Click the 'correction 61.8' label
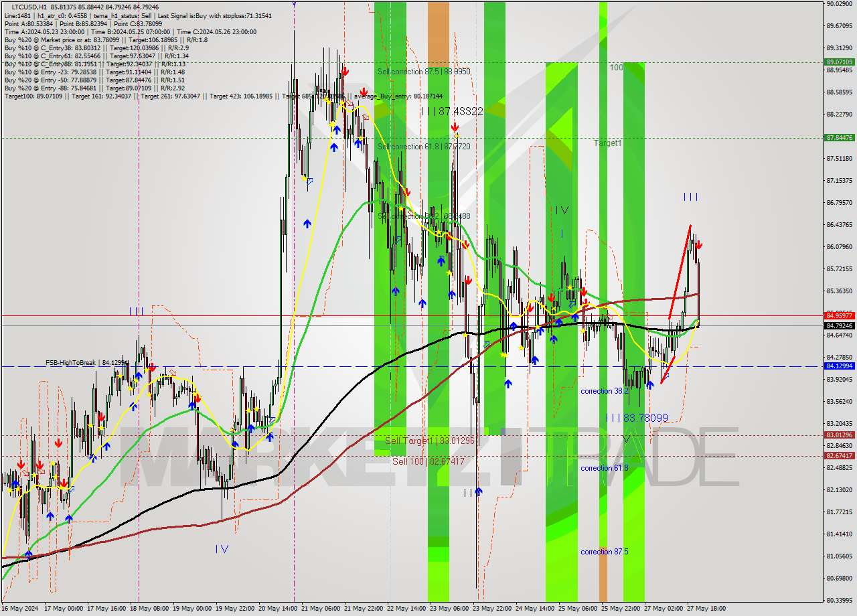This screenshot has height=616, width=857. [x=604, y=468]
